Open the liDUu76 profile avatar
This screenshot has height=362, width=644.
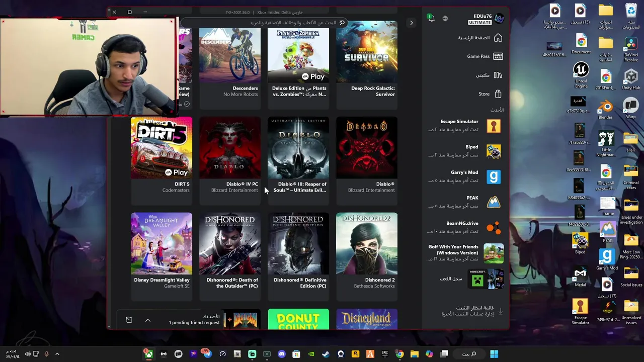[x=499, y=19]
